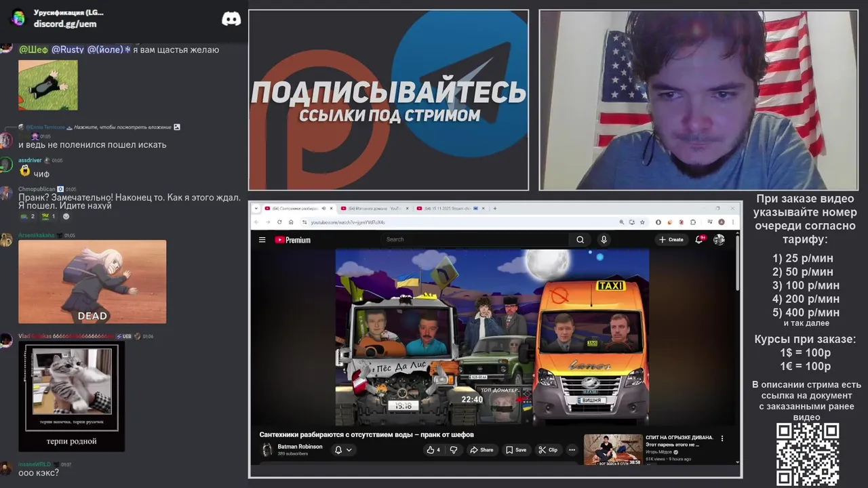The width and height of the screenshot is (868, 488).
Task: Open the crawling cartoon image in Discord chat
Action: point(48,85)
